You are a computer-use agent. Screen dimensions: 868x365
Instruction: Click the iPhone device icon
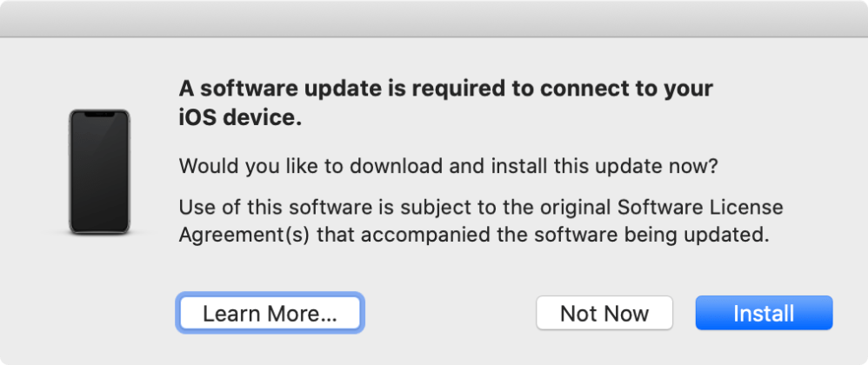pyautogui.click(x=100, y=171)
